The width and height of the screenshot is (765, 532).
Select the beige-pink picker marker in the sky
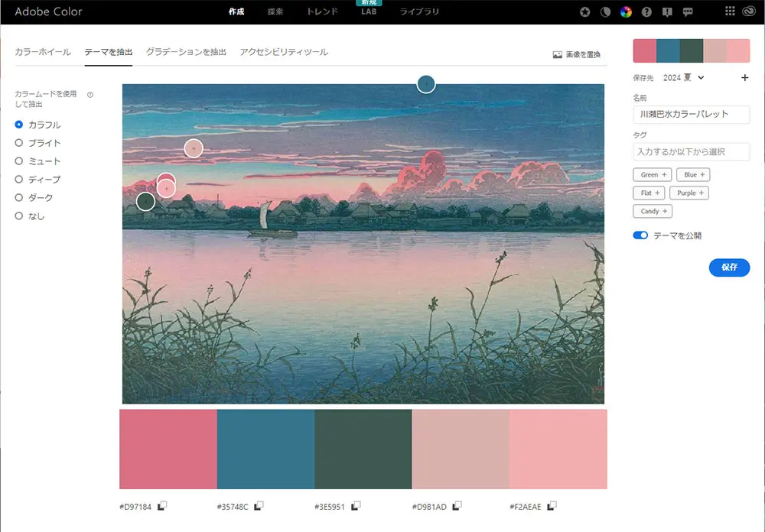pyautogui.click(x=194, y=148)
